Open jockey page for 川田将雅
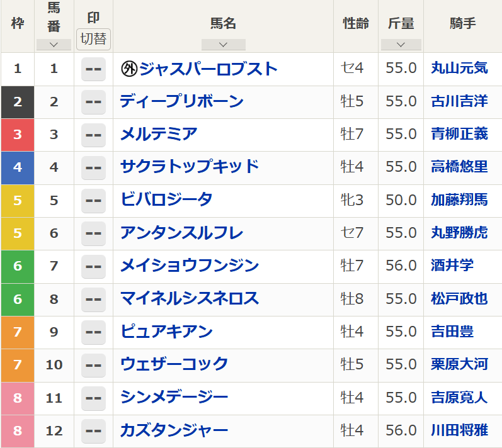502x448 pixels. tap(459, 431)
